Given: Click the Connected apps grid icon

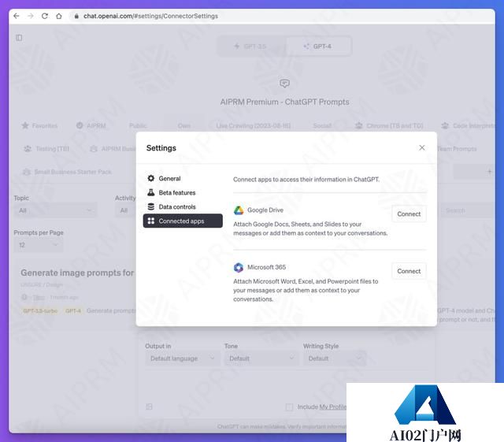Looking at the screenshot, I should tap(150, 221).
